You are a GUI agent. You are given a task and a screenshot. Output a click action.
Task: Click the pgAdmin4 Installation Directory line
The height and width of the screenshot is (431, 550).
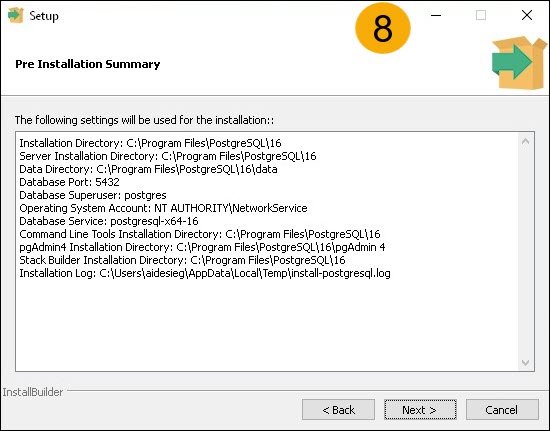tap(202, 247)
